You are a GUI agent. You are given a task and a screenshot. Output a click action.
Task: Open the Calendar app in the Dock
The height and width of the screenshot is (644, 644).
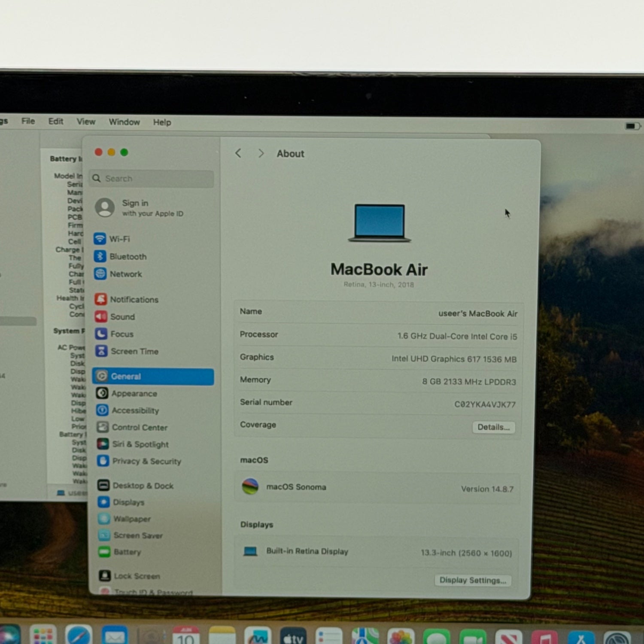(186, 635)
